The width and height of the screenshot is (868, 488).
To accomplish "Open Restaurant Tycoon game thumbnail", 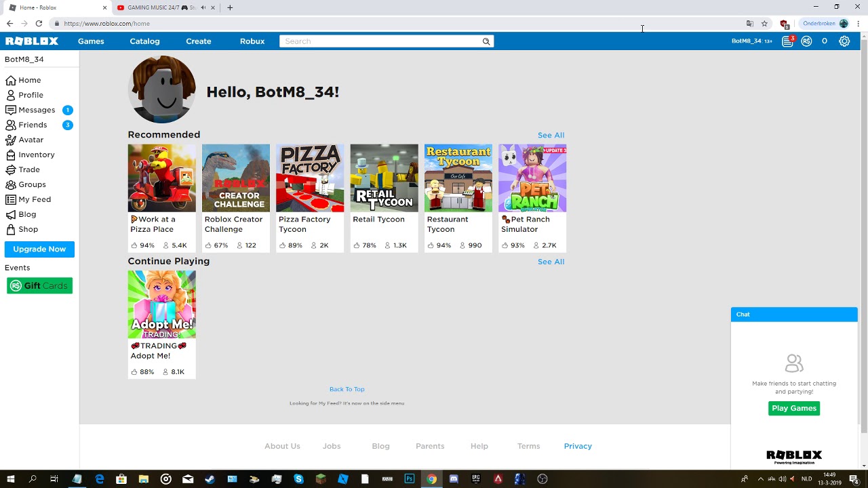I will pyautogui.click(x=458, y=178).
